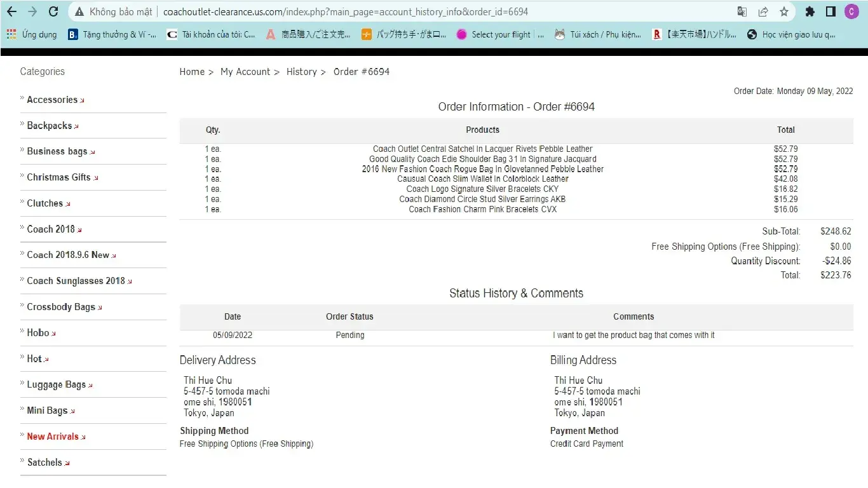The width and height of the screenshot is (868, 488).
Task: Expand the Accessories category
Action: pyautogui.click(x=52, y=100)
